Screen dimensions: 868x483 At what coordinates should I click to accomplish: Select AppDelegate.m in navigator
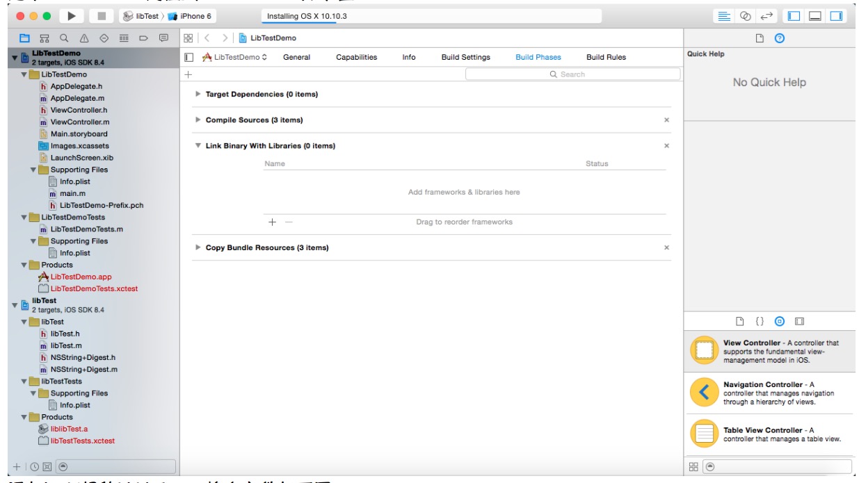(x=77, y=98)
